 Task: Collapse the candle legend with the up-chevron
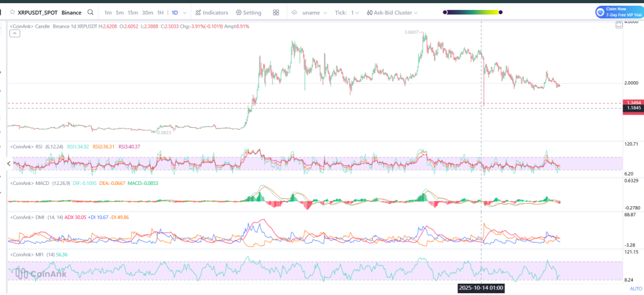15,34
